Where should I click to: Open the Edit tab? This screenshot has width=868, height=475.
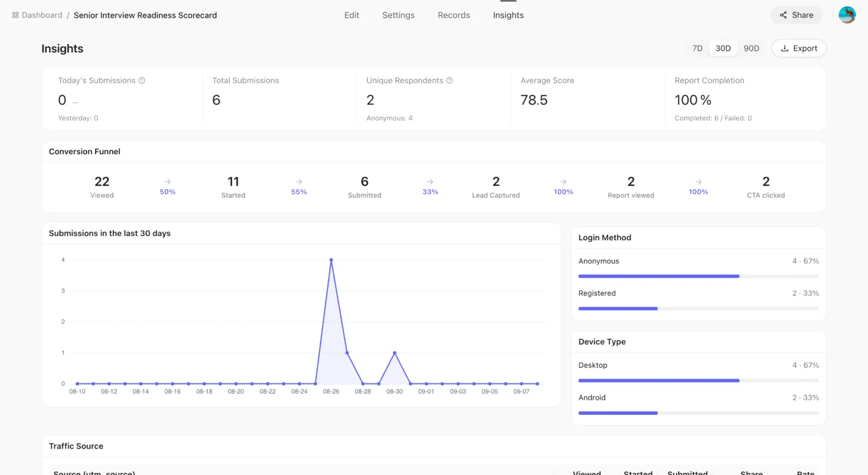tap(352, 15)
